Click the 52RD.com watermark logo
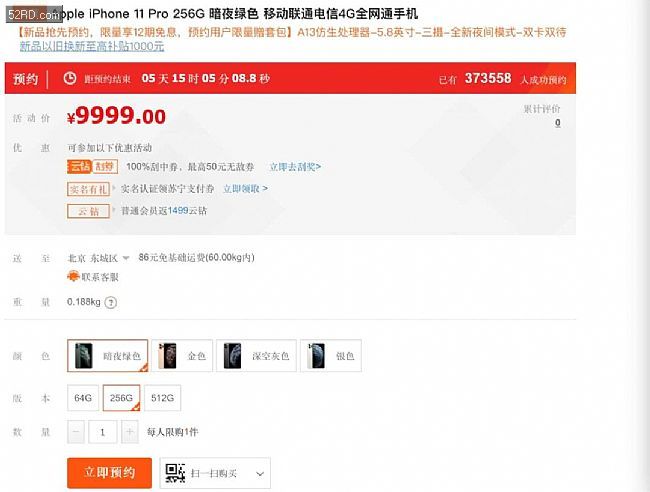 click(x=34, y=15)
